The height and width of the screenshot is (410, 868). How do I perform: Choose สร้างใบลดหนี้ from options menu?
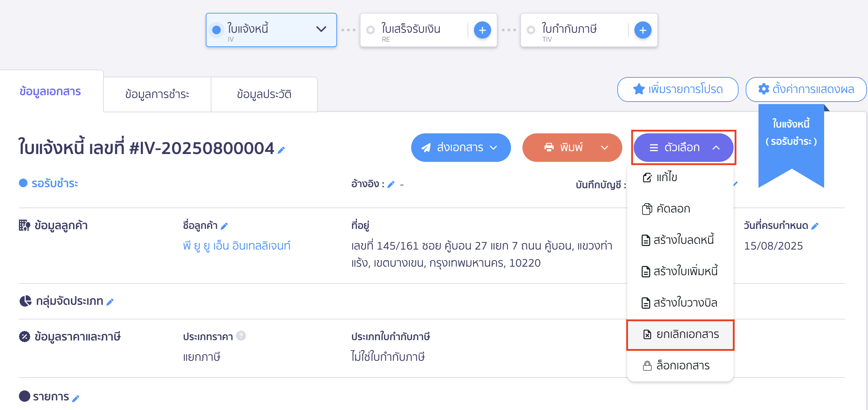[680, 240]
